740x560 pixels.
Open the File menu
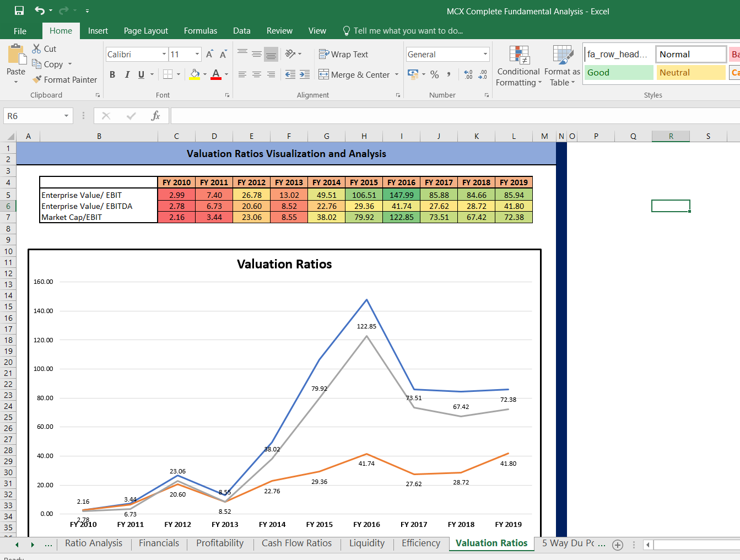20,31
